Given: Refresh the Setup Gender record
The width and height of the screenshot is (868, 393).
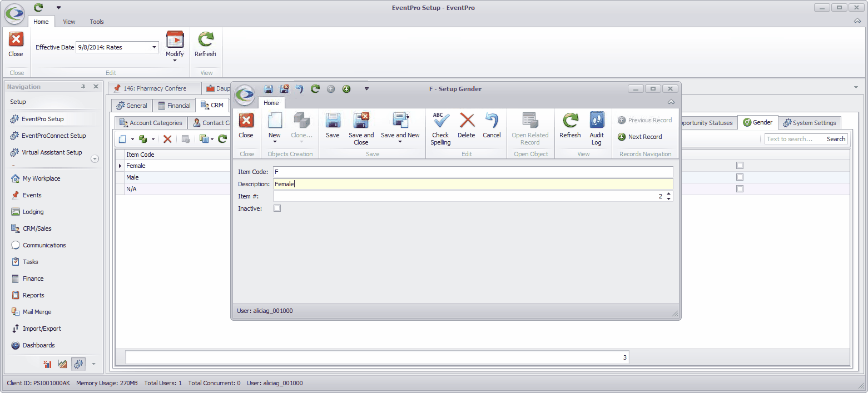Looking at the screenshot, I should [570, 126].
